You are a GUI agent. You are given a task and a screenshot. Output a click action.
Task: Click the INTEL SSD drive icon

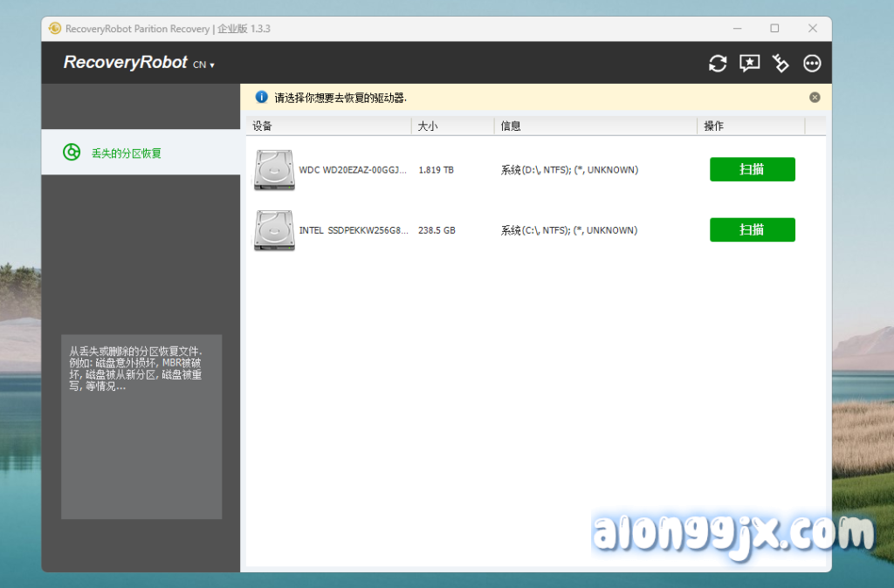(x=274, y=230)
